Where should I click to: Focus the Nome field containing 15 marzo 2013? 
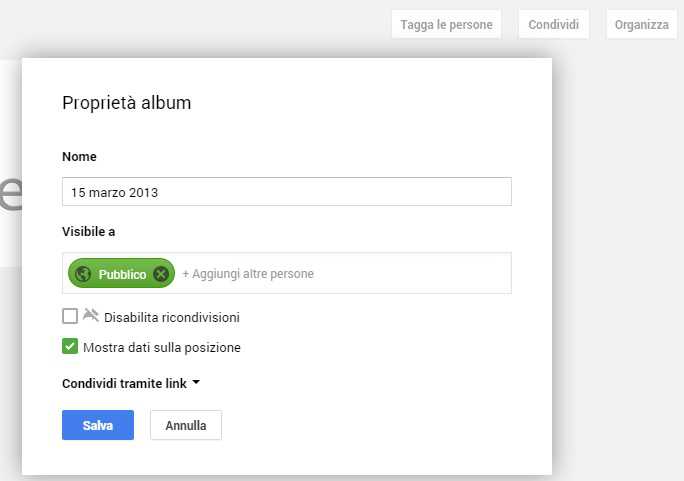tap(286, 192)
